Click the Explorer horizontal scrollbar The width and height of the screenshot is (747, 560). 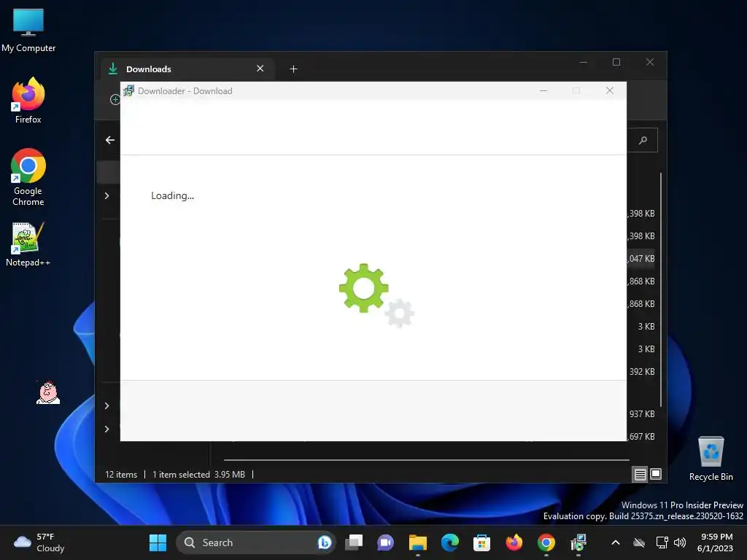click(426, 460)
